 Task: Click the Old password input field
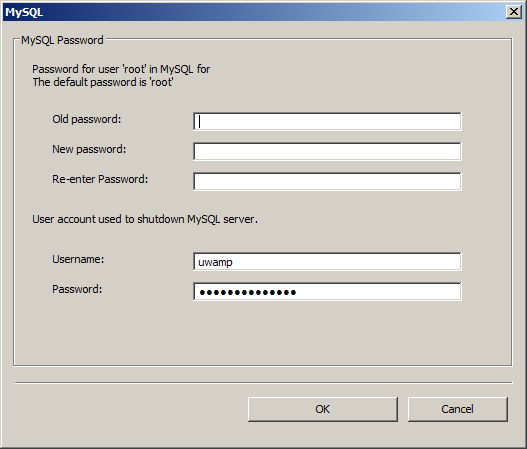[327, 121]
